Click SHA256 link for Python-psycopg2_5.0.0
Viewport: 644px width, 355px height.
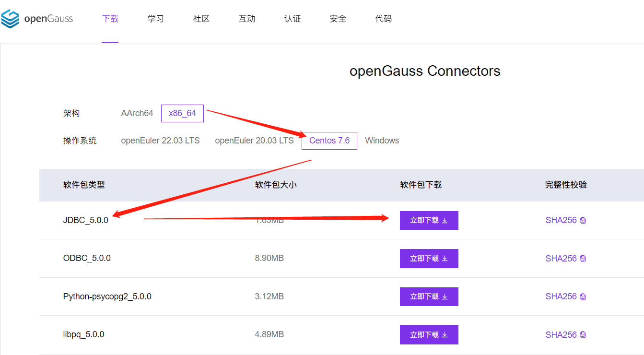click(x=561, y=296)
